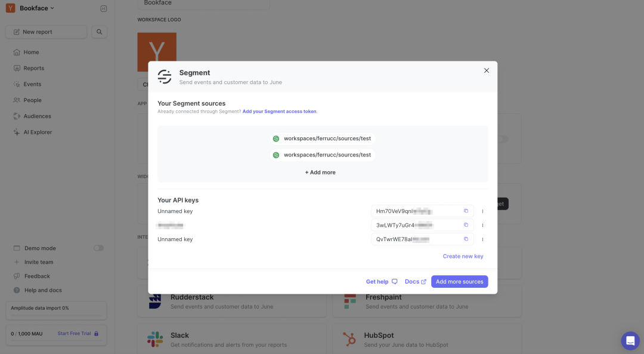Click the QvTwrWE78aI key field
Screen dimensions: 644x354
tap(422, 239)
